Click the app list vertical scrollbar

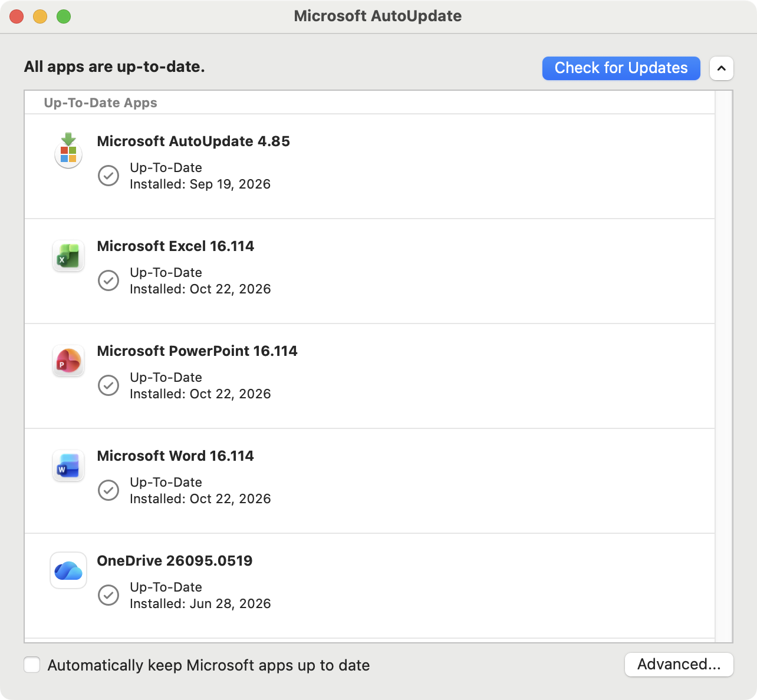723,366
